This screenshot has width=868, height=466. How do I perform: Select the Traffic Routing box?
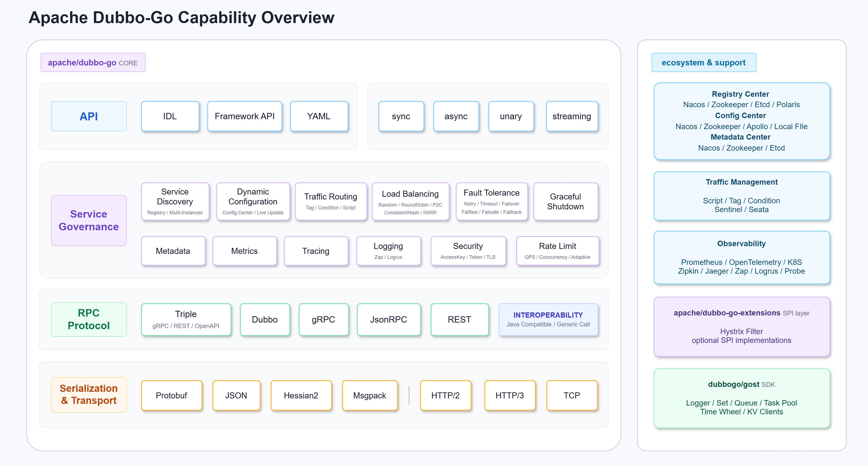pos(331,201)
